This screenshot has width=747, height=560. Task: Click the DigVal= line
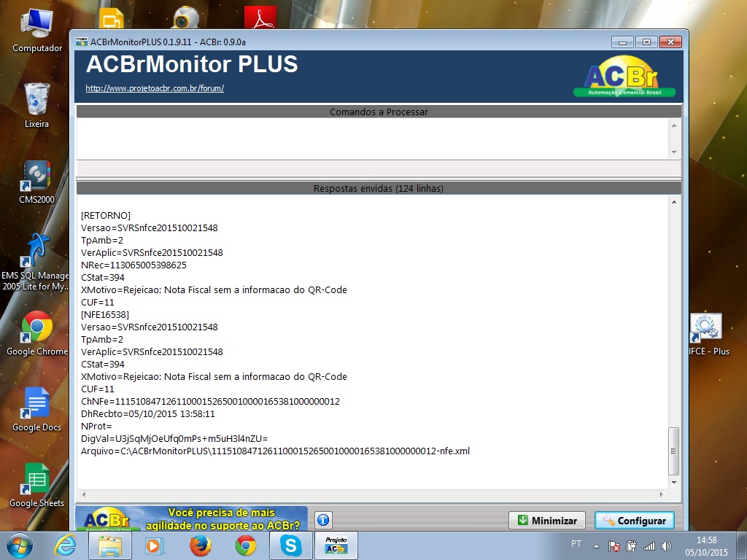(174, 438)
